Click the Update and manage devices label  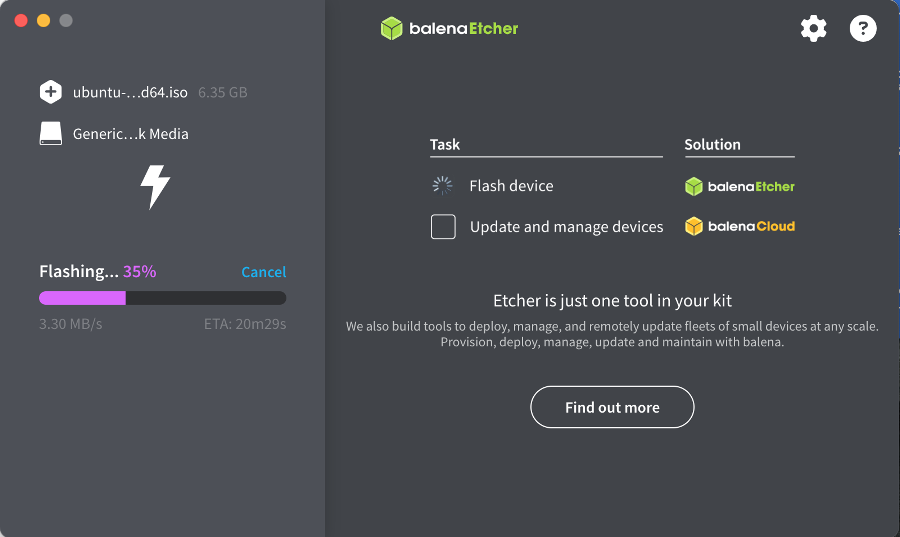567,227
